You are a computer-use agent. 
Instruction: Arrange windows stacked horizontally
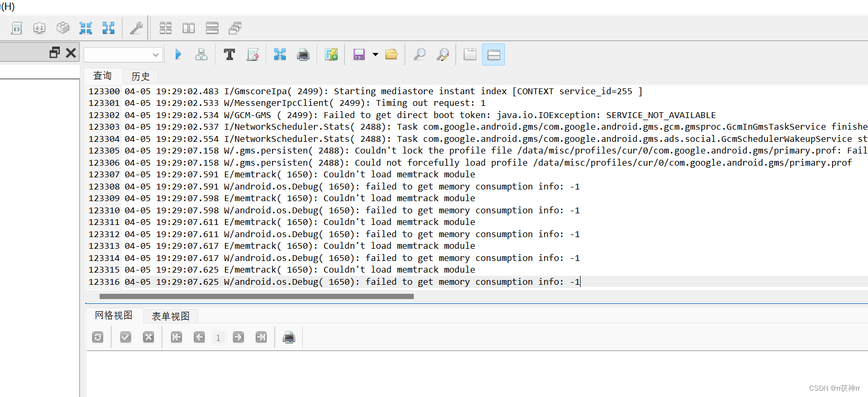click(212, 28)
